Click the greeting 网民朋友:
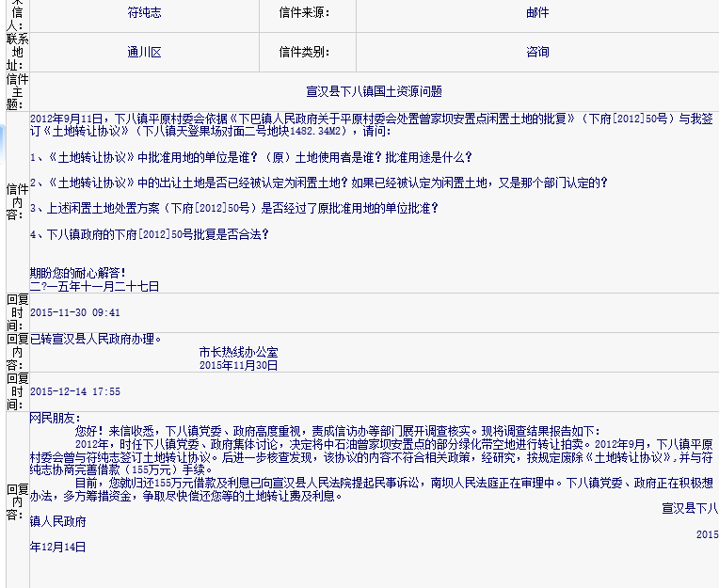This screenshot has width=719, height=588. (x=55, y=418)
